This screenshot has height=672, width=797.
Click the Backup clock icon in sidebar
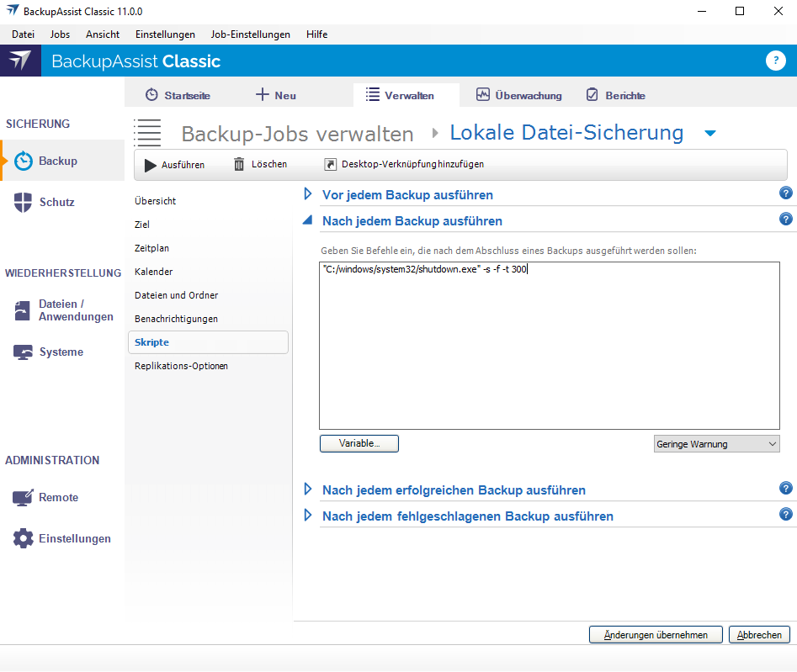[24, 161]
